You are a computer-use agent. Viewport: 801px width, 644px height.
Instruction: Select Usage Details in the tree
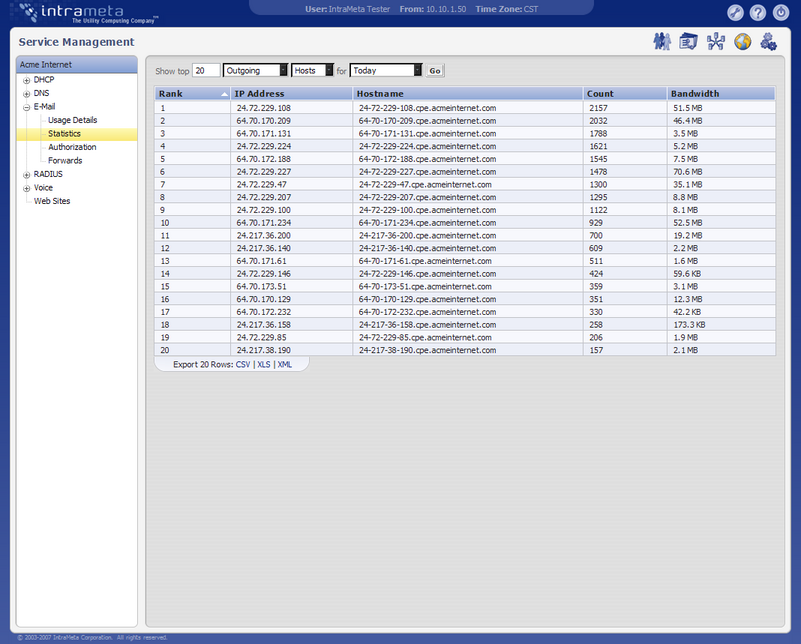[73, 120]
